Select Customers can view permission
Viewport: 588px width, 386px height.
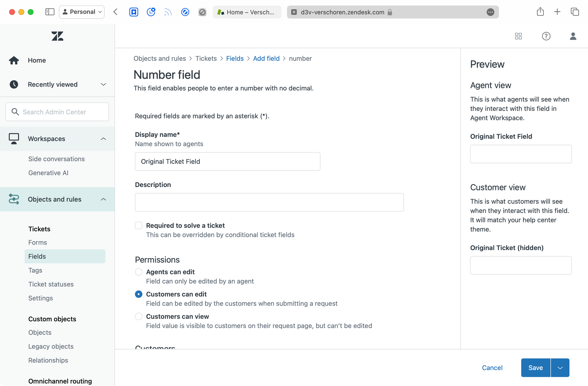[x=139, y=317]
